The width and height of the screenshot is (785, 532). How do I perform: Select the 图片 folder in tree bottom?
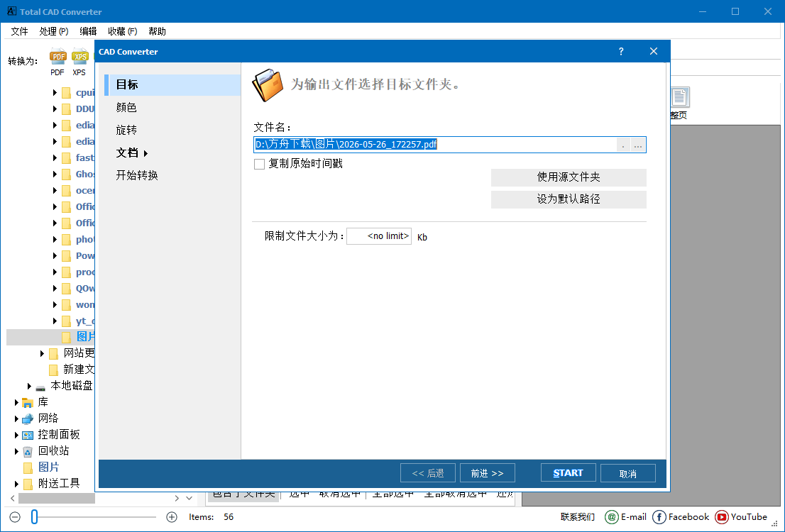click(48, 467)
